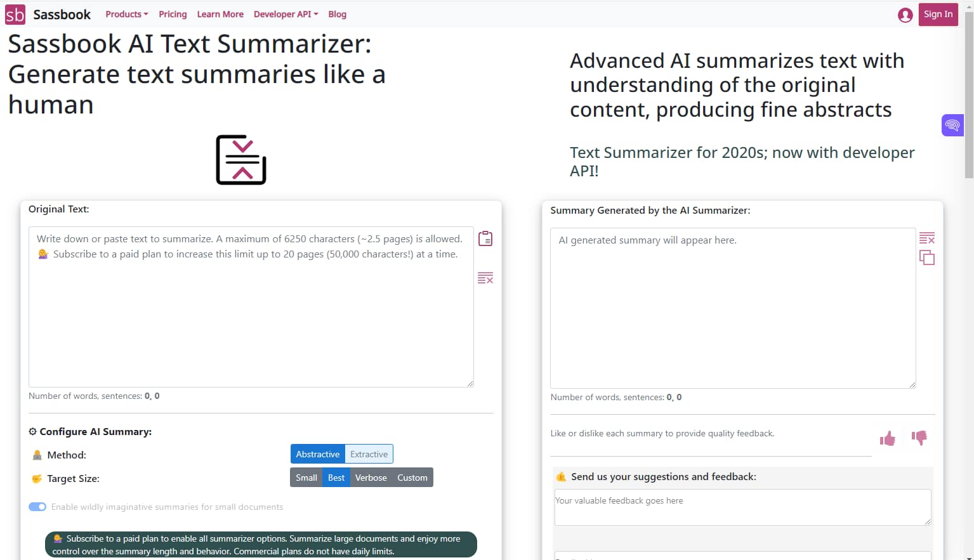Click the Sign In button
The image size is (974, 560).
[938, 14]
